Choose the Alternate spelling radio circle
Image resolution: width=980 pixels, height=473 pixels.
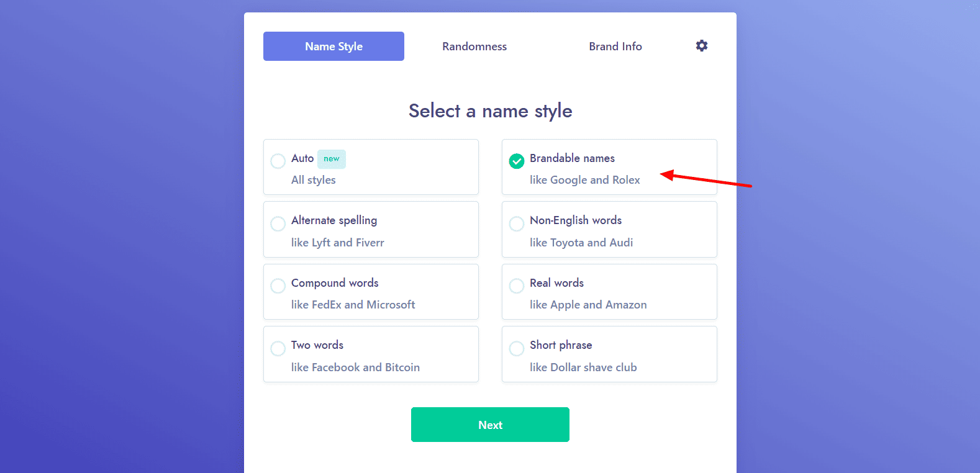click(278, 223)
